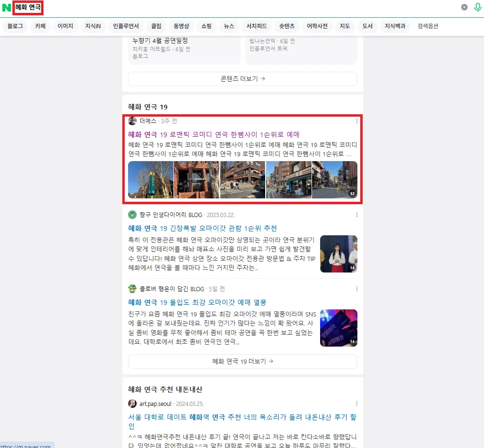Click the art.pap.seoul author avatar
This screenshot has width=484, height=448.
coord(132,404)
